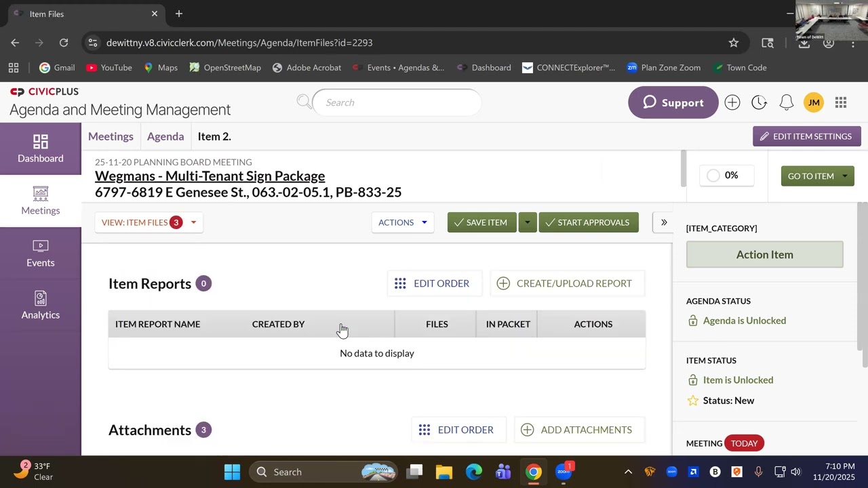Click the lock icon beside Item is Unlocked
This screenshot has height=488, width=868.
coord(693,380)
